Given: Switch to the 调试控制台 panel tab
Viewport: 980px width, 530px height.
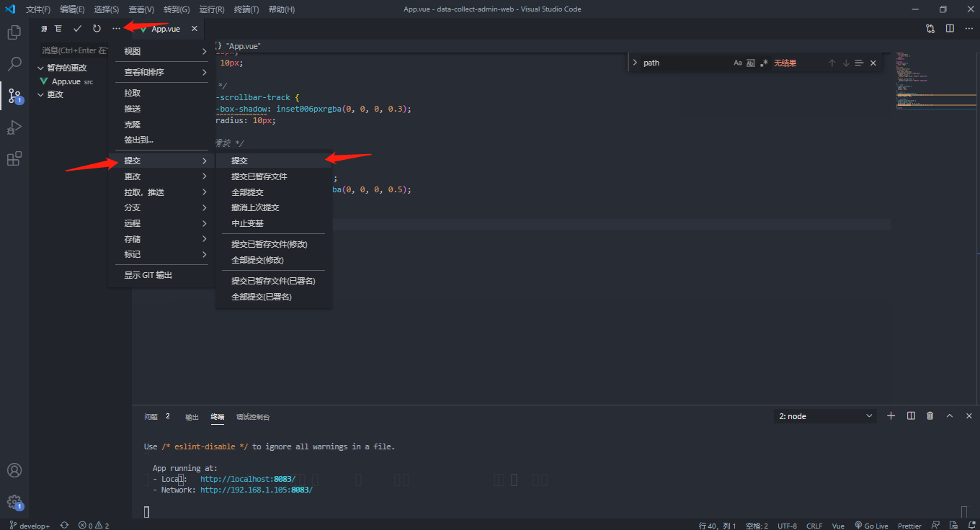Looking at the screenshot, I should [x=253, y=417].
